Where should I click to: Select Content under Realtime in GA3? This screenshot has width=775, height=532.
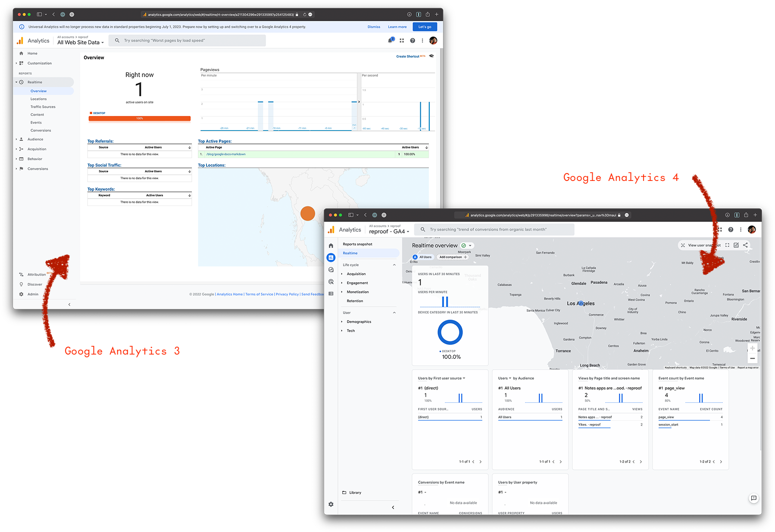37,115
